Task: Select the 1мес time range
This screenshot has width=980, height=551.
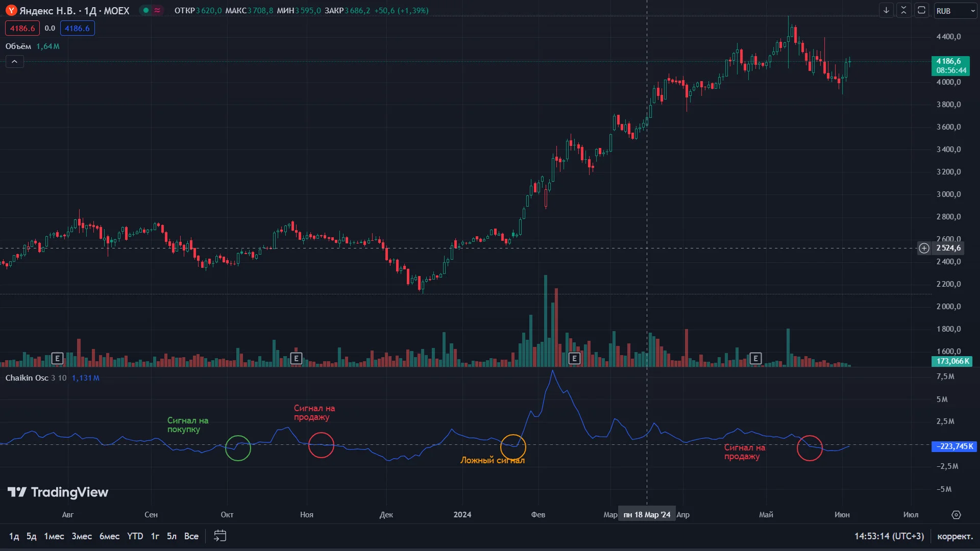Action: (54, 536)
